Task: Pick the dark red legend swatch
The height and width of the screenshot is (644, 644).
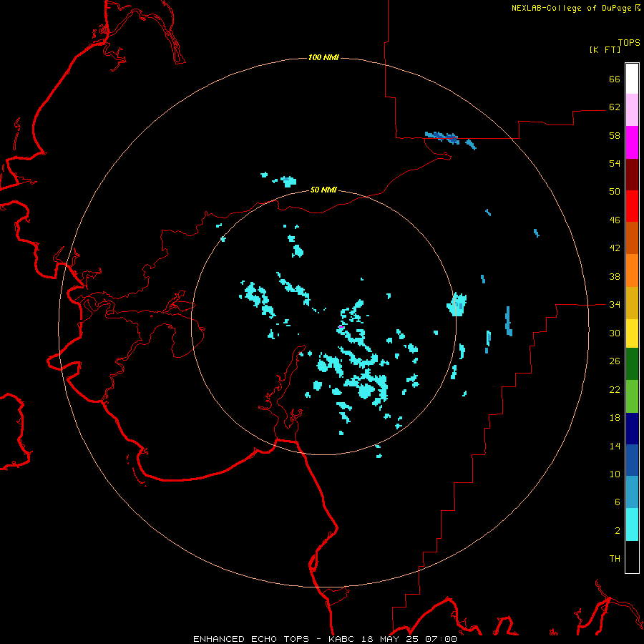Action: coord(632,174)
